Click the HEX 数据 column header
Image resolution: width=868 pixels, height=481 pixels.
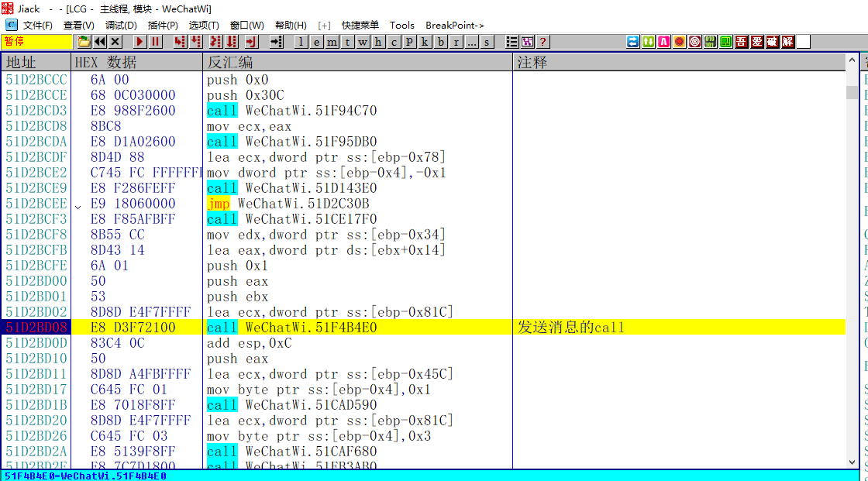click(137, 63)
